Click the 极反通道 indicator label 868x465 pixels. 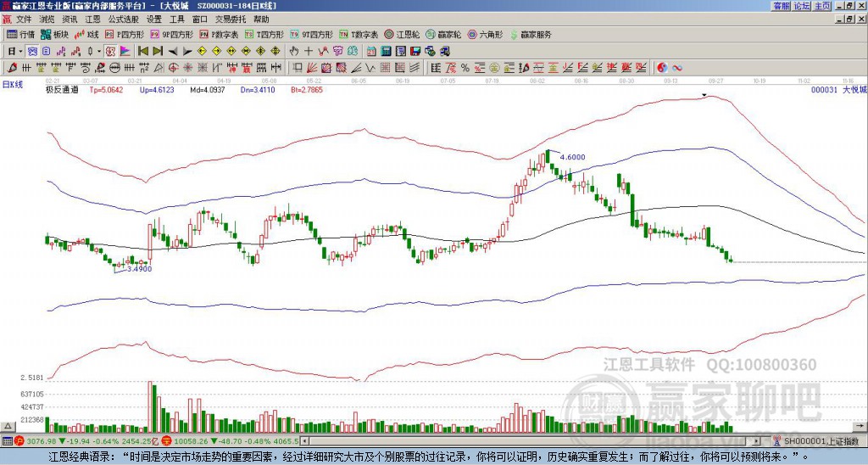(x=61, y=89)
